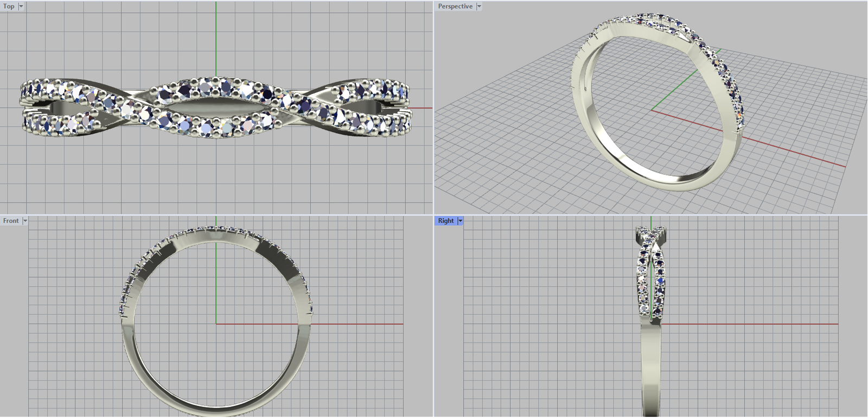
Task: Click the Front viewport title label
Action: tap(11, 221)
